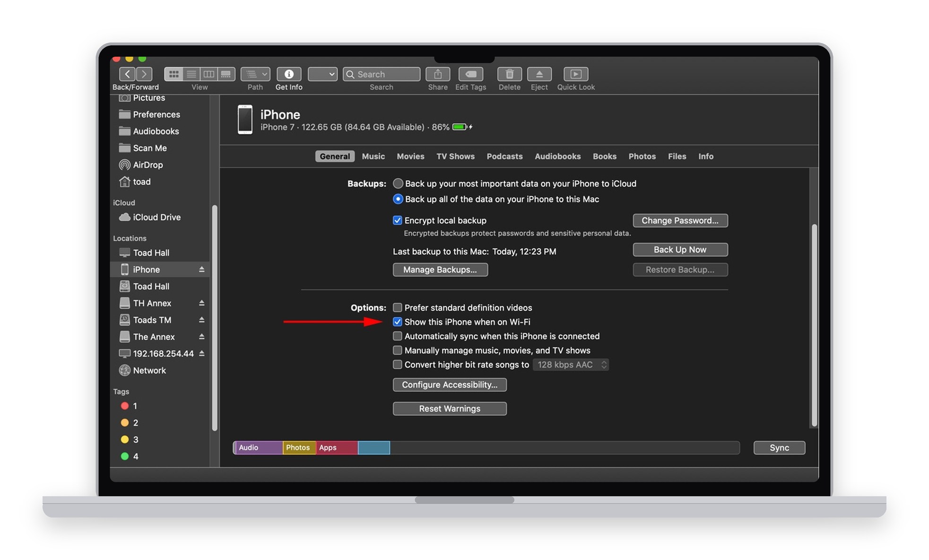The height and width of the screenshot is (560, 929).
Task: Click the Share toolbar icon
Action: (438, 74)
